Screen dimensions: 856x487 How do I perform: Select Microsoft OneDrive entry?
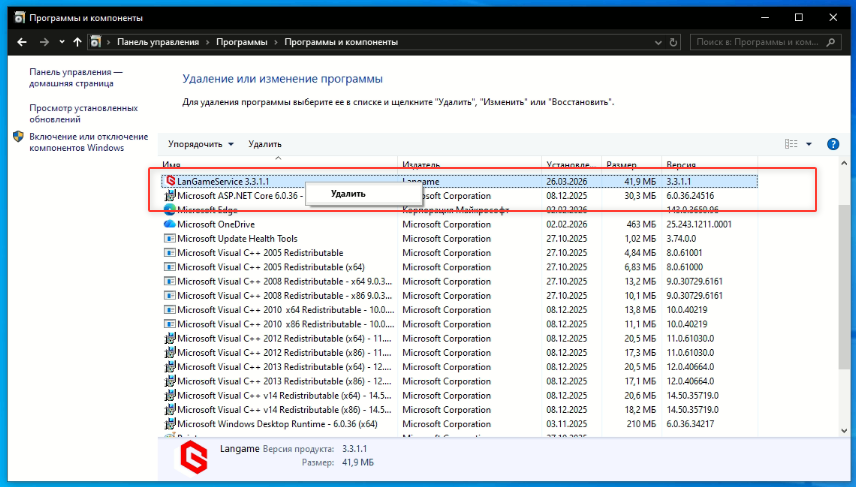tap(216, 224)
